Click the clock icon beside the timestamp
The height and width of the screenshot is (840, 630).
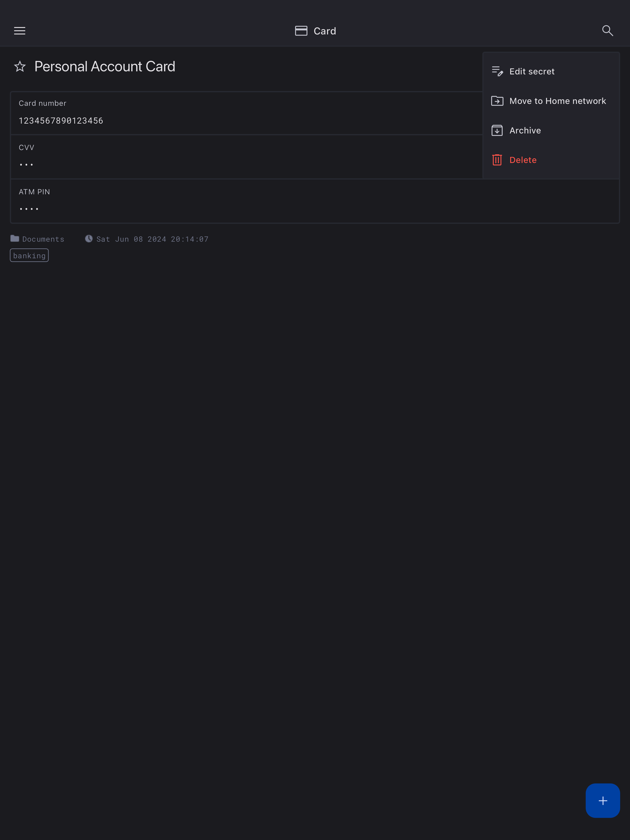click(x=89, y=239)
